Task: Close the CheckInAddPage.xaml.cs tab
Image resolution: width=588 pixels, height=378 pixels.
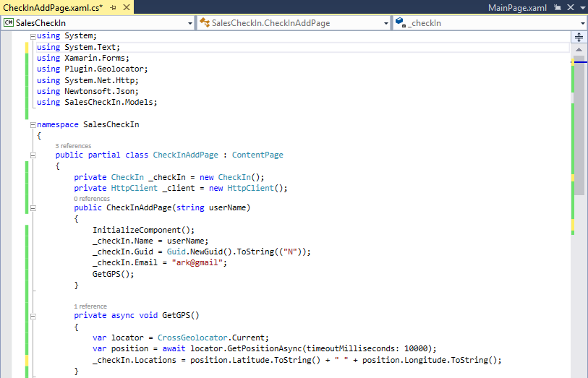Action: point(127,7)
